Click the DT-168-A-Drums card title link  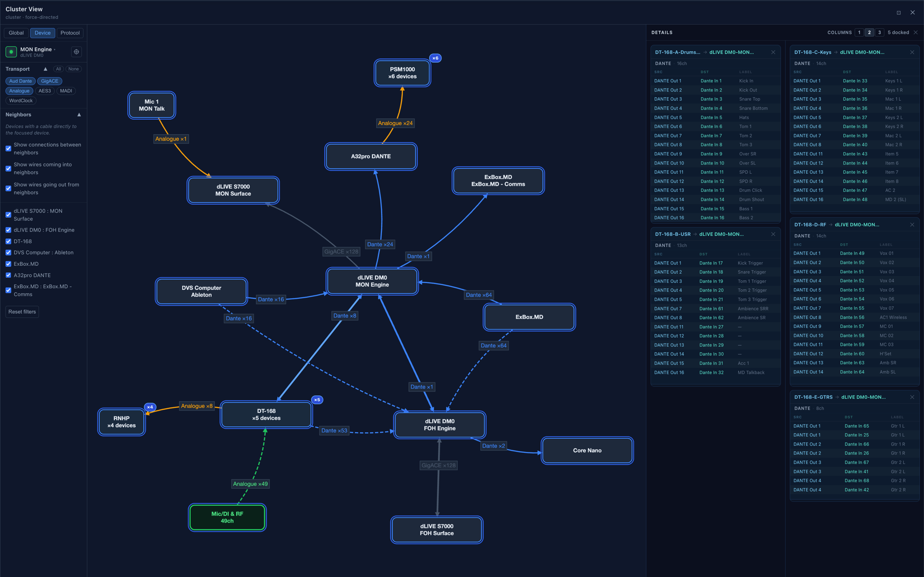click(678, 52)
